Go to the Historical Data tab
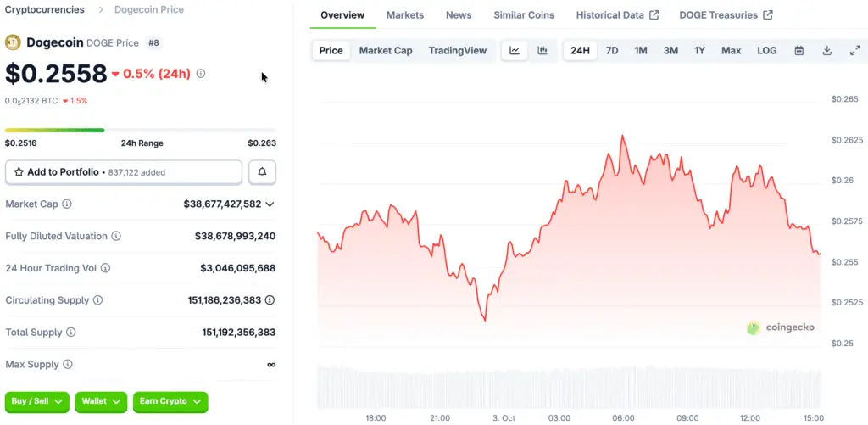The image size is (868, 425). (x=616, y=15)
